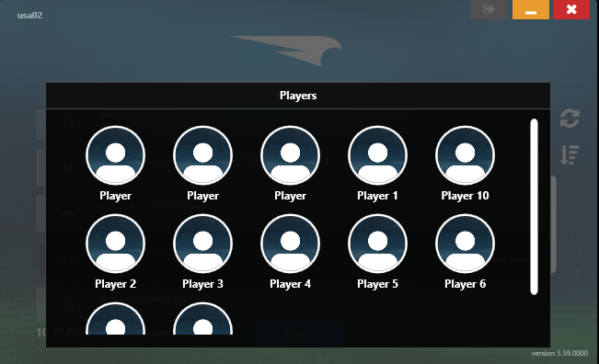Click the 'Player 3' name label
This screenshot has height=364, width=599.
pyautogui.click(x=202, y=284)
